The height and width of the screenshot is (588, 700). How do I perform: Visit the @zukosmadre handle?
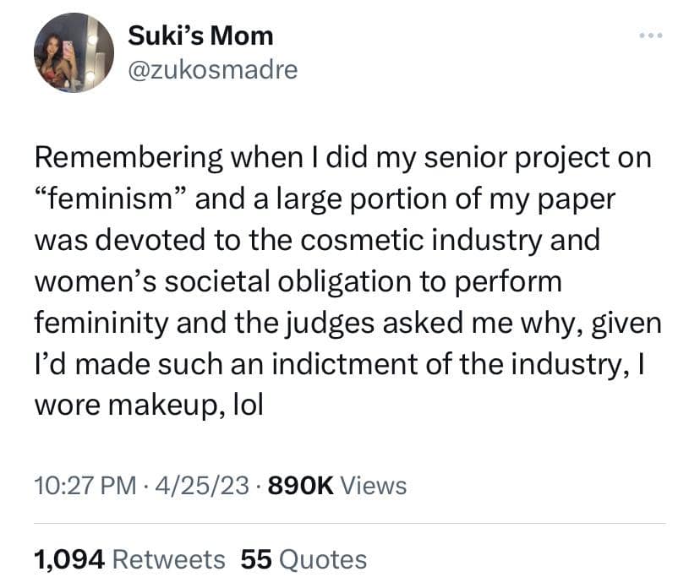[212, 69]
